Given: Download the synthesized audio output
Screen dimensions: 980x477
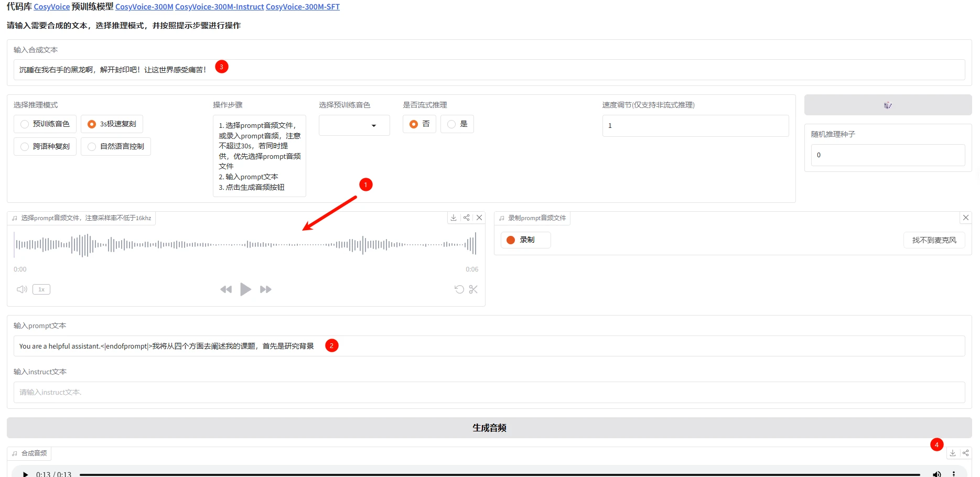Looking at the screenshot, I should [x=953, y=453].
